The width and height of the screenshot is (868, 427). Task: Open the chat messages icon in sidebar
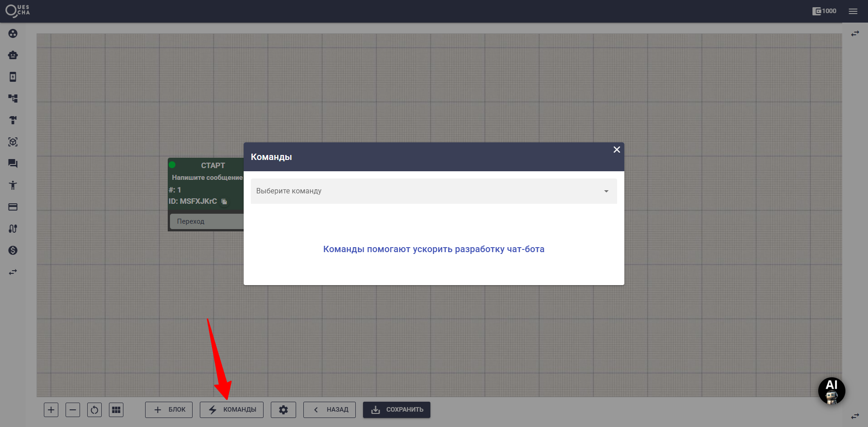(13, 164)
